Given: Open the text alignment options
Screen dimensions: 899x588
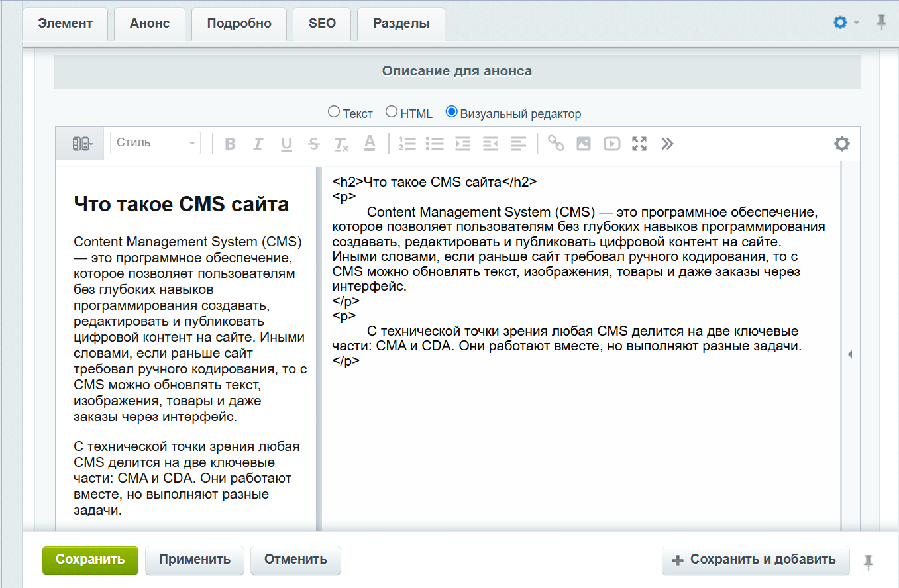Looking at the screenshot, I should point(518,144).
